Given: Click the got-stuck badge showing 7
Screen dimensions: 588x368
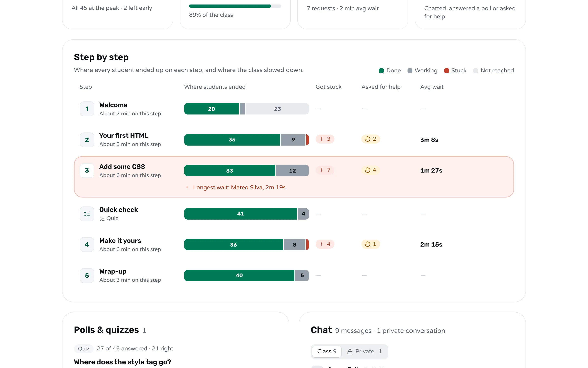Looking at the screenshot, I should pyautogui.click(x=325, y=170).
